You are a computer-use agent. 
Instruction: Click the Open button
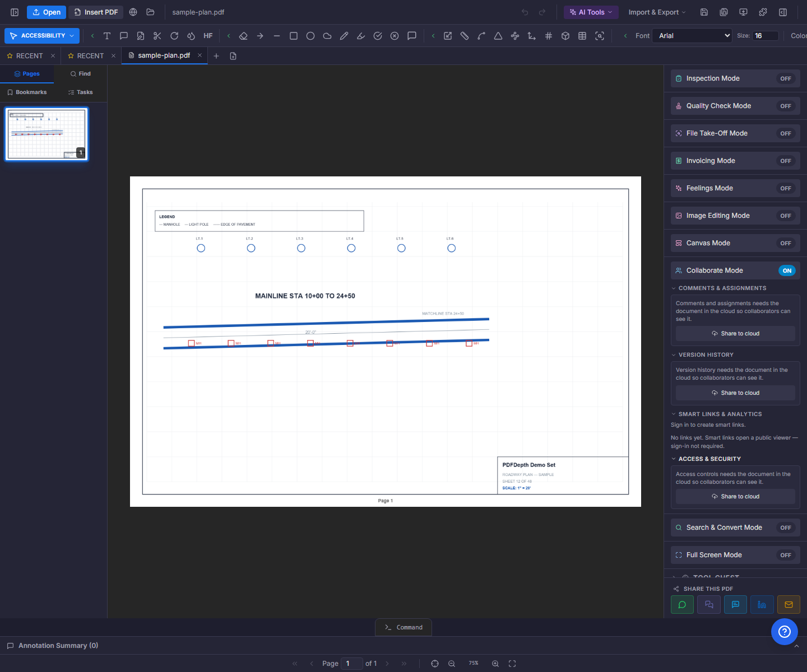pos(47,12)
